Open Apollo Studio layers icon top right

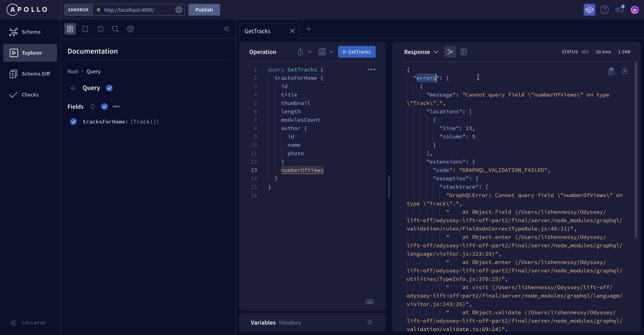(589, 10)
